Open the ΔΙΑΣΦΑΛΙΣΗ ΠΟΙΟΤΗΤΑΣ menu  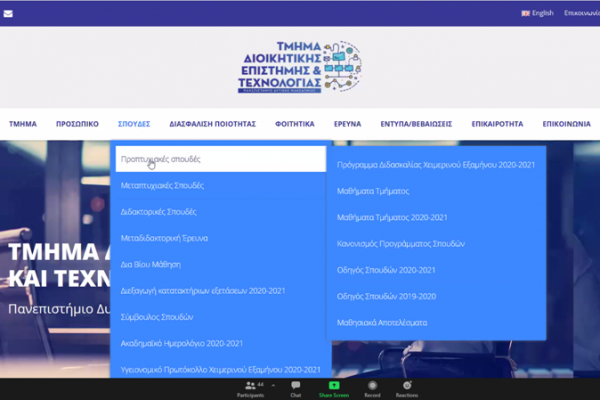coord(213,124)
